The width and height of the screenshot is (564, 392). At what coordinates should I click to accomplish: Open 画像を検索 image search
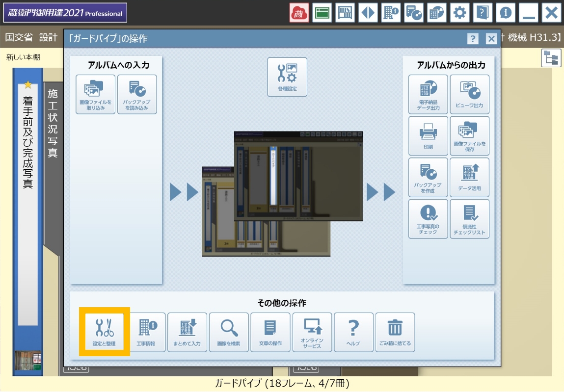click(229, 332)
